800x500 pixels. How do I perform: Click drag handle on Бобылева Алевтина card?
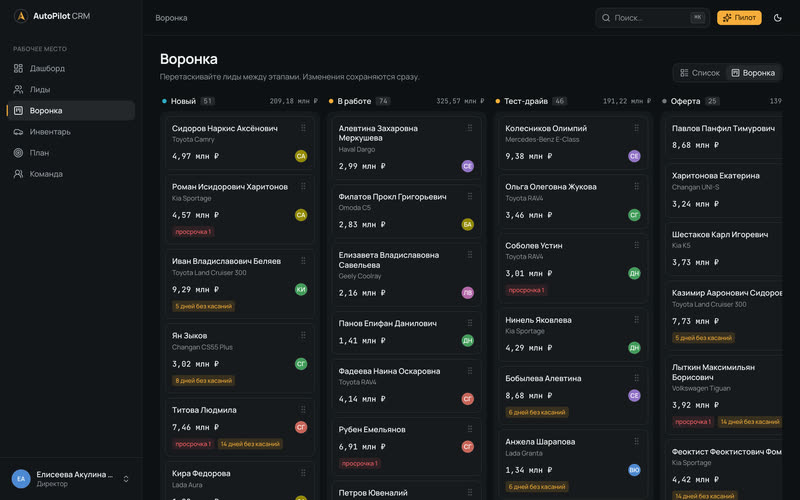pyautogui.click(x=636, y=378)
